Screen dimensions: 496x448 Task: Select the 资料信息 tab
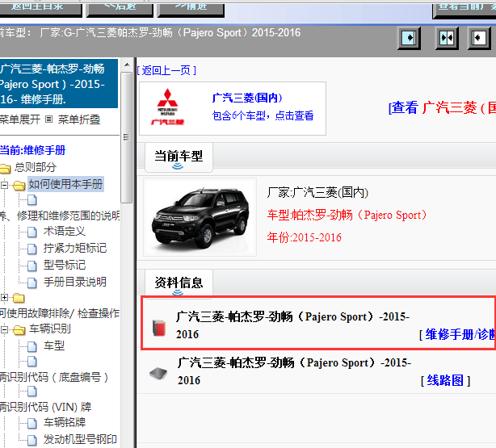pyautogui.click(x=179, y=283)
